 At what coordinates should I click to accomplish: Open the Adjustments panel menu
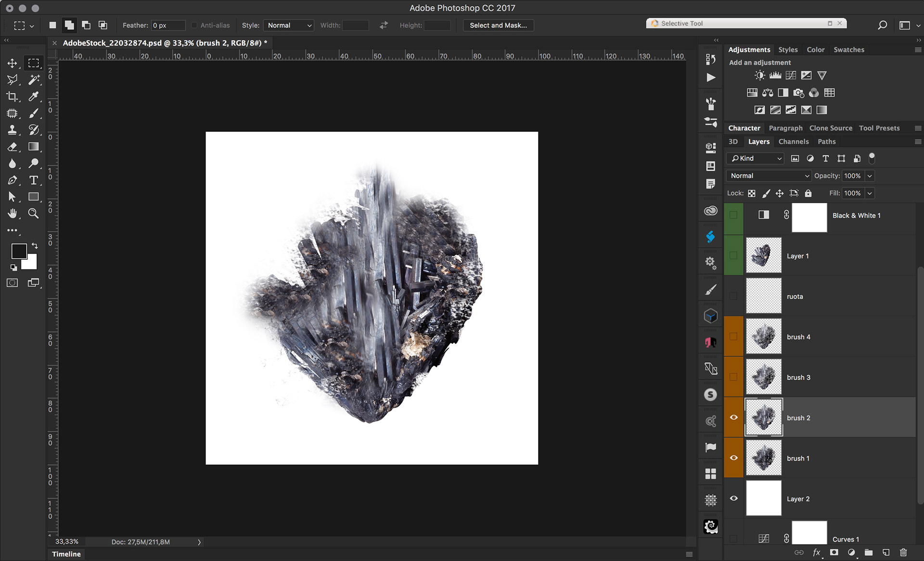pyautogui.click(x=918, y=50)
